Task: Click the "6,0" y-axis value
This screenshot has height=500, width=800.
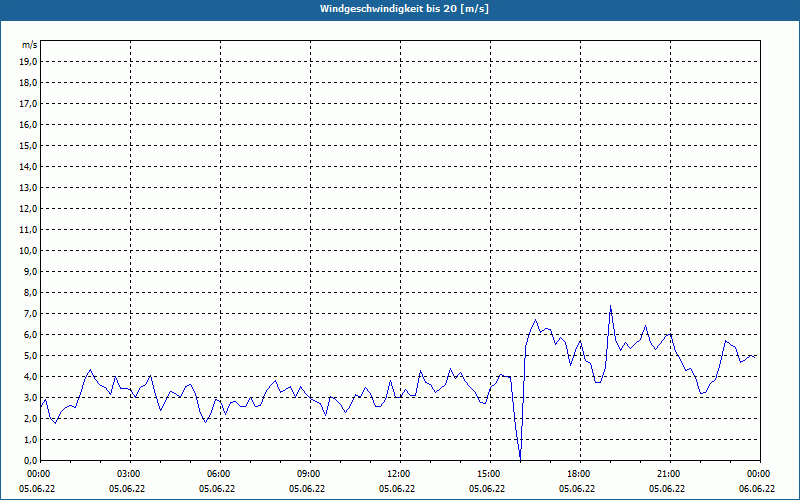Action: [x=31, y=335]
